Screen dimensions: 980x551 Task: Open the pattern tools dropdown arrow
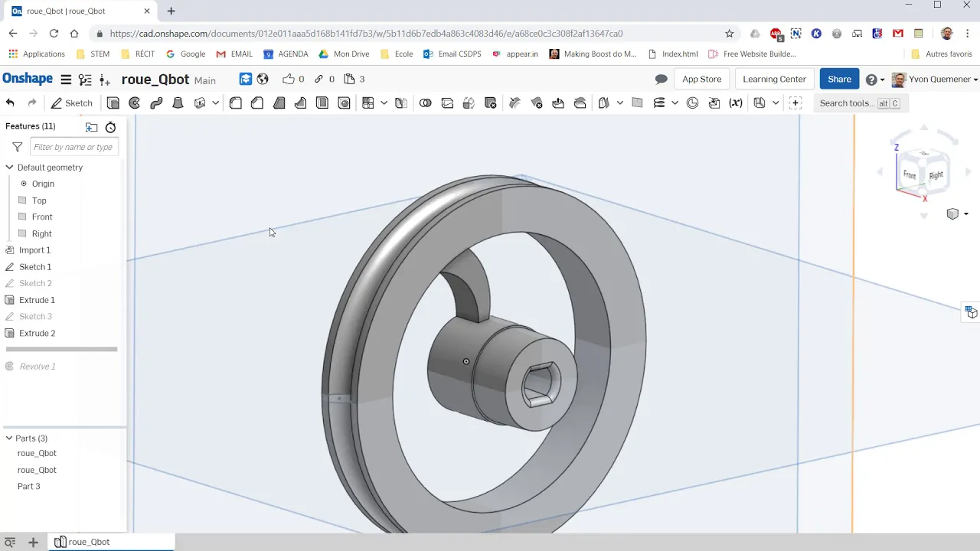point(384,103)
